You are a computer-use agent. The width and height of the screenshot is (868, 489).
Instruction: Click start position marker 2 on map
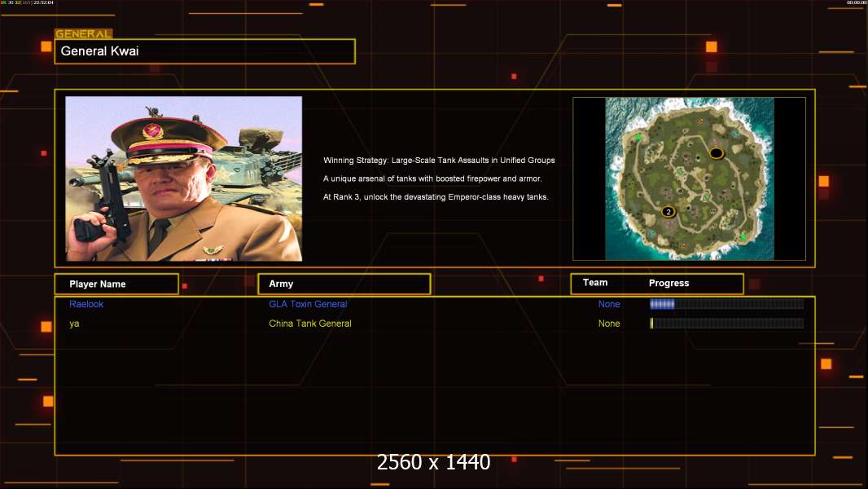(x=669, y=212)
